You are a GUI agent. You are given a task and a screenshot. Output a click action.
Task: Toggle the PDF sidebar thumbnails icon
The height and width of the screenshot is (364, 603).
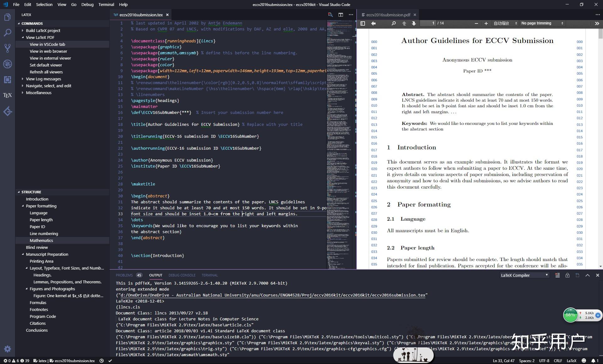tap(363, 23)
